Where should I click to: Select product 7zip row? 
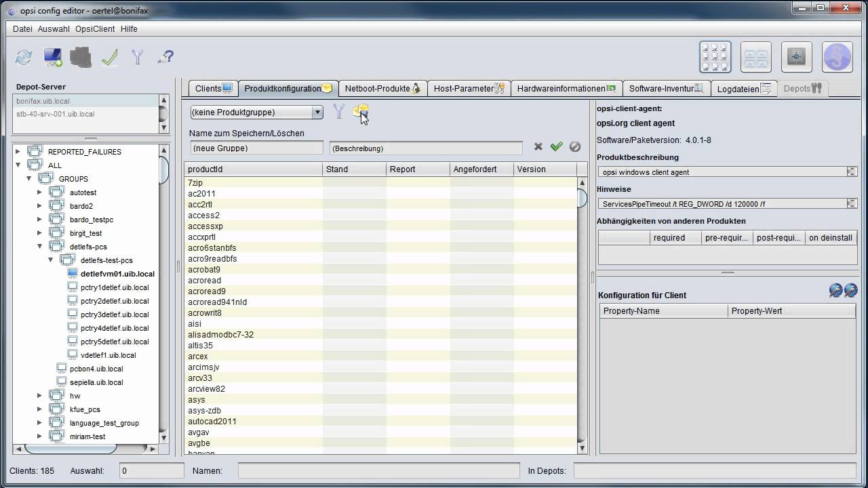tap(380, 183)
